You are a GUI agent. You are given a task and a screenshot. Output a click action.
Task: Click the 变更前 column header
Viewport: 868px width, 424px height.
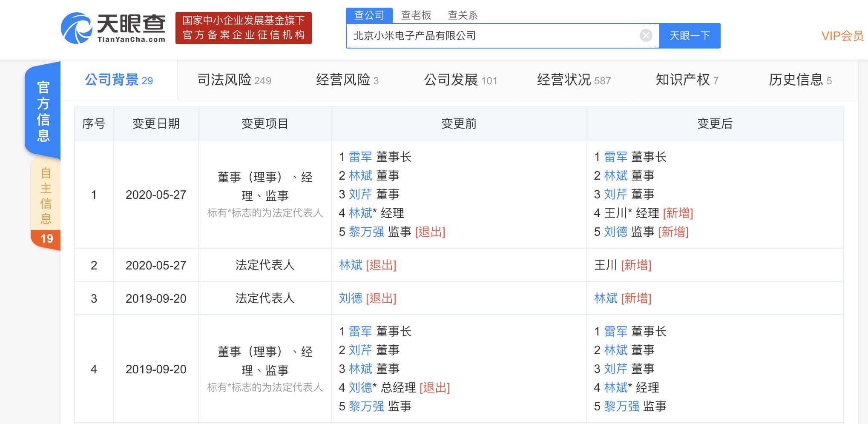459,124
